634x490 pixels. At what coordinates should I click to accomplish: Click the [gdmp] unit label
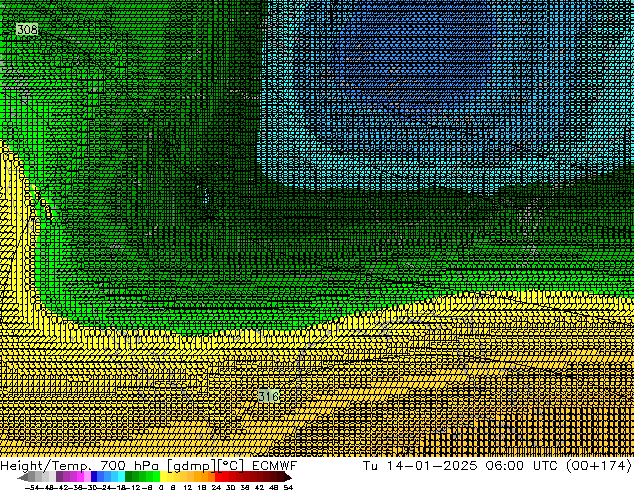point(192,466)
